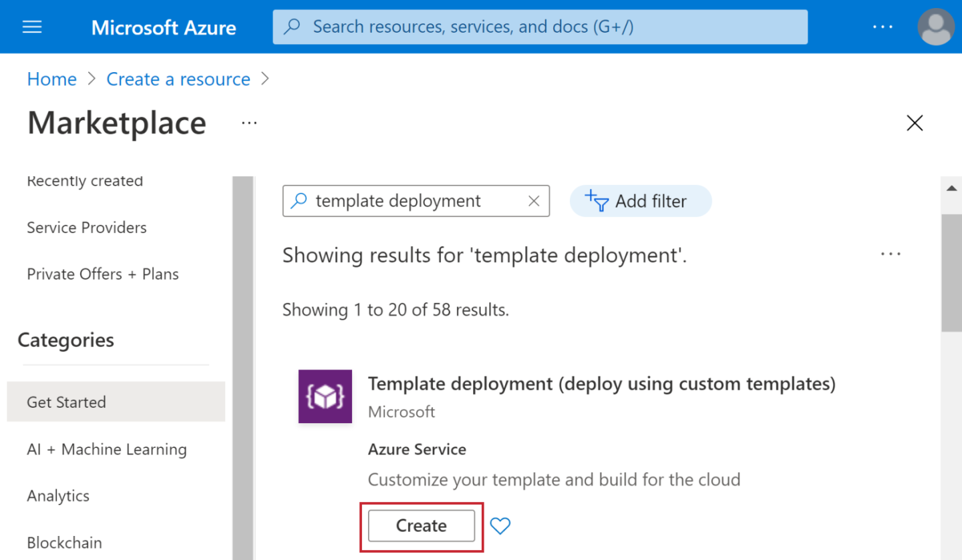
Task: Click inside the template deployment search field
Action: point(414,200)
